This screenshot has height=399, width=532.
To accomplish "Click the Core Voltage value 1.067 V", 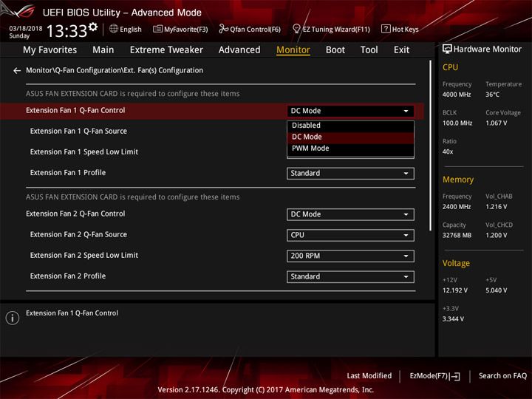I will (497, 123).
